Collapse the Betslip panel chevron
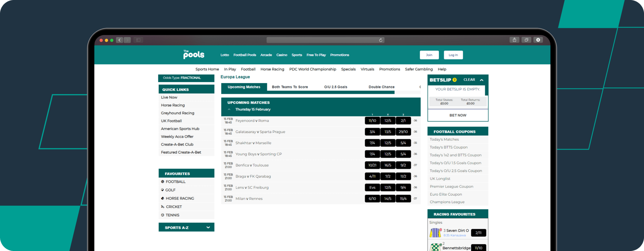 point(482,80)
